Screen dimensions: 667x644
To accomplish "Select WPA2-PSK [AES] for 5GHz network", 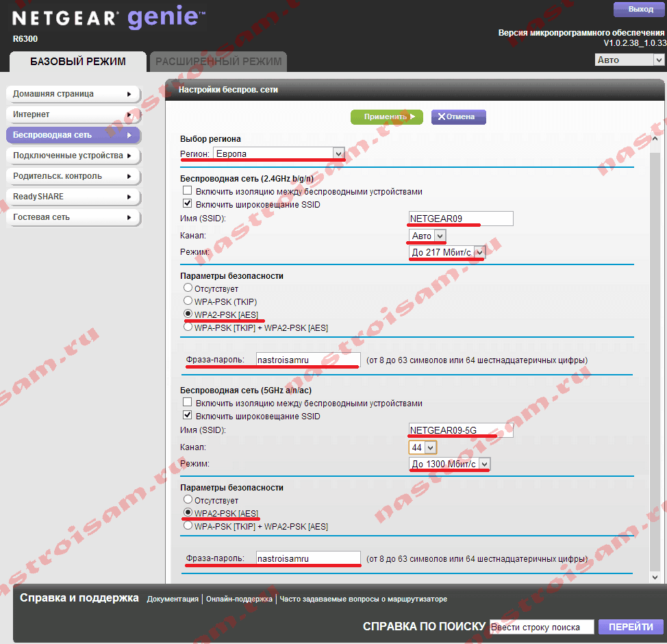I will (x=188, y=512).
